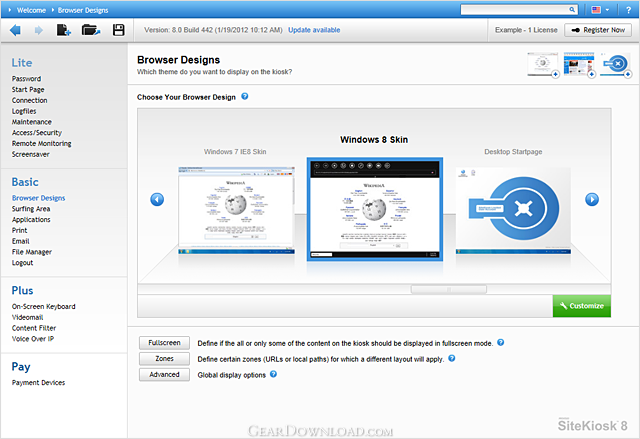Click the Pay section heading

coord(21,367)
